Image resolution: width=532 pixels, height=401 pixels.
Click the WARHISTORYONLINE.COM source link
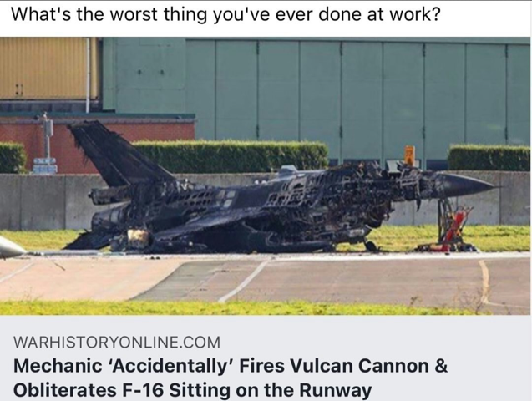[117, 342]
